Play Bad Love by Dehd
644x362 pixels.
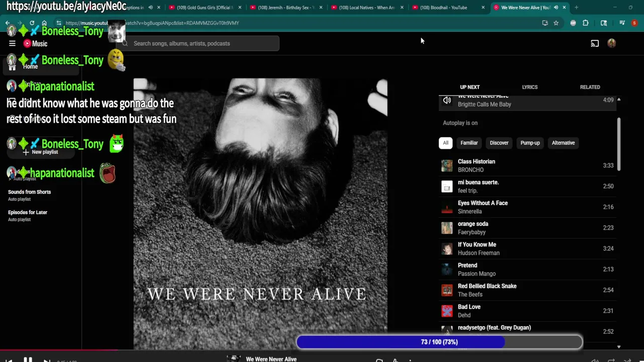pyautogui.click(x=528, y=311)
